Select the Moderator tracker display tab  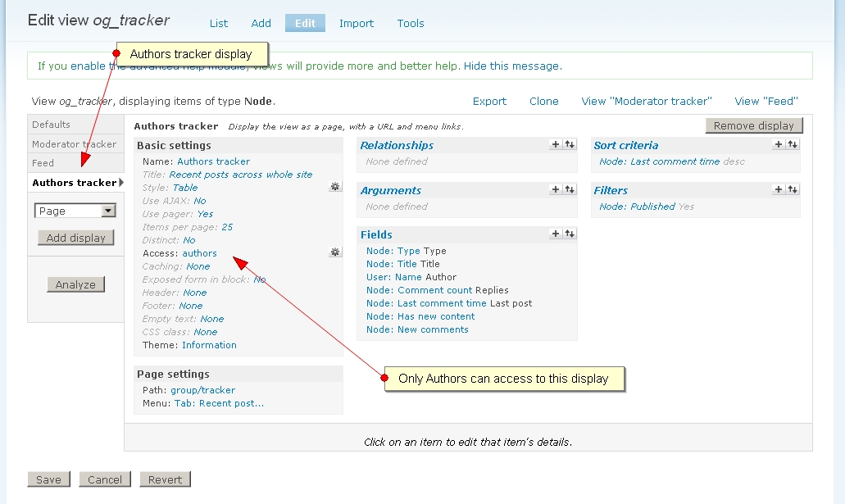pyautogui.click(x=76, y=144)
